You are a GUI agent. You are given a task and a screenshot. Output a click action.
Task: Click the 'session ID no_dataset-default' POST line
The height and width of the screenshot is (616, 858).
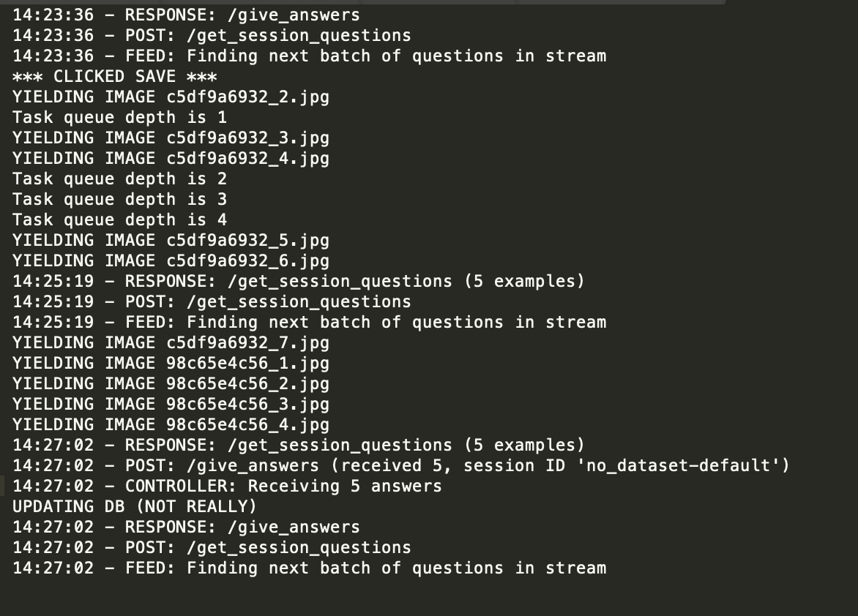pos(401,465)
